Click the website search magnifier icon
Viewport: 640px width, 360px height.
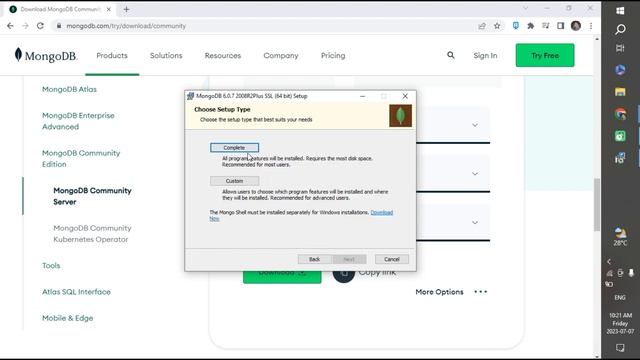click(451, 55)
